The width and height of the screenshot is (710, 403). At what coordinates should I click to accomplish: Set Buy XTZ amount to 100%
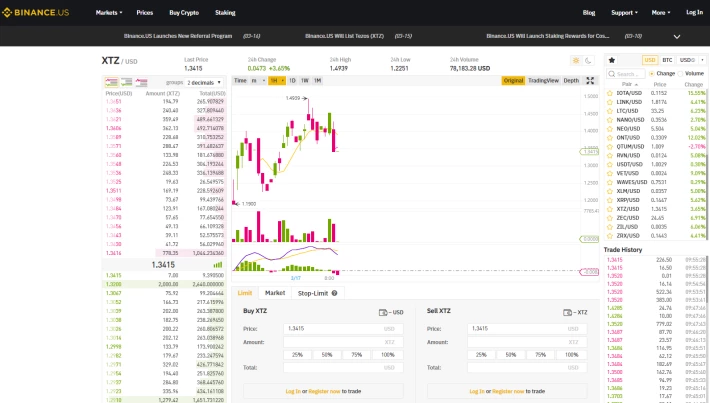[388, 355]
